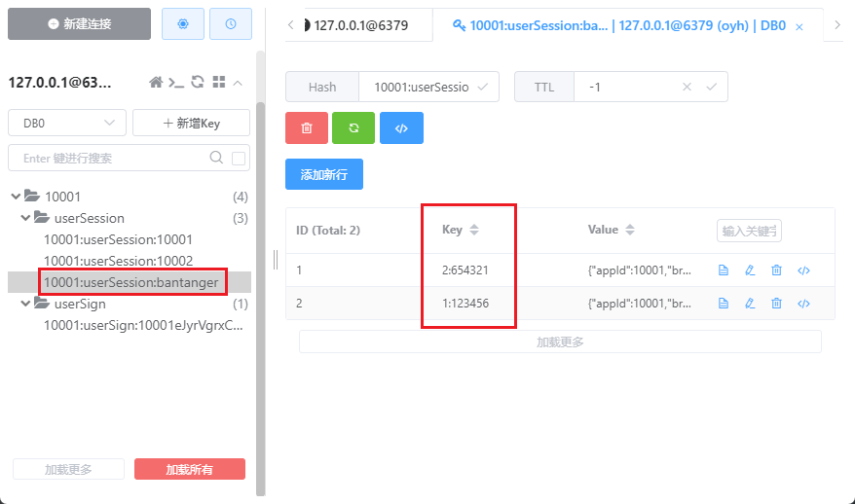
Task: Click key cell 1:123456
Action: tap(465, 304)
